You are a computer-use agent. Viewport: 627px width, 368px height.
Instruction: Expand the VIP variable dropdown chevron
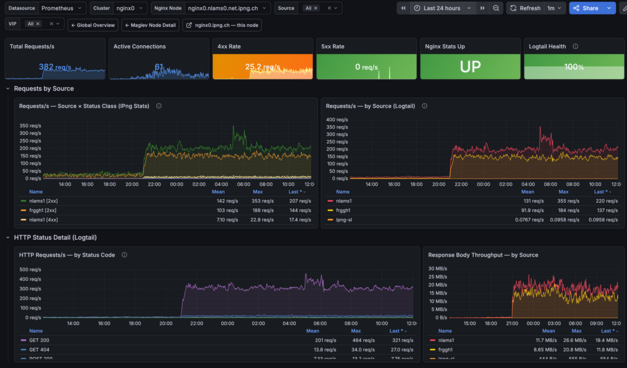coord(58,24)
